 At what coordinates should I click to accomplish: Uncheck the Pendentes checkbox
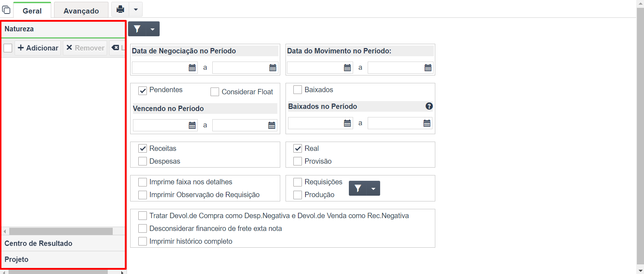click(143, 91)
